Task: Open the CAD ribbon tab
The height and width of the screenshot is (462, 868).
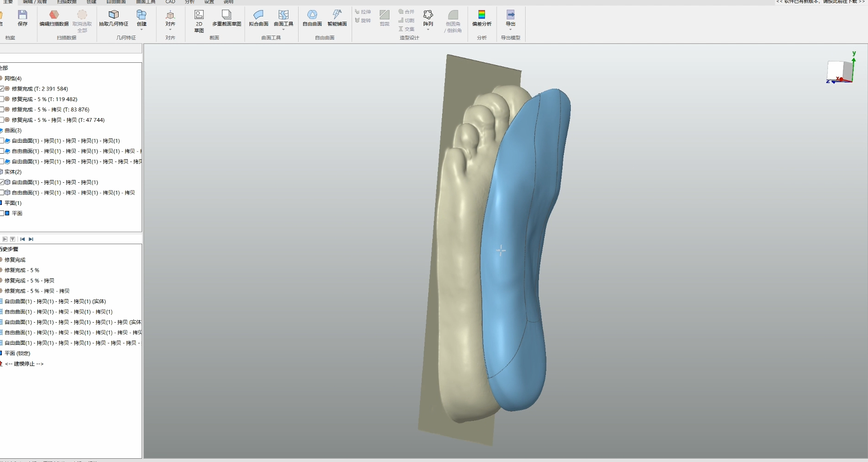Action: [x=170, y=2]
